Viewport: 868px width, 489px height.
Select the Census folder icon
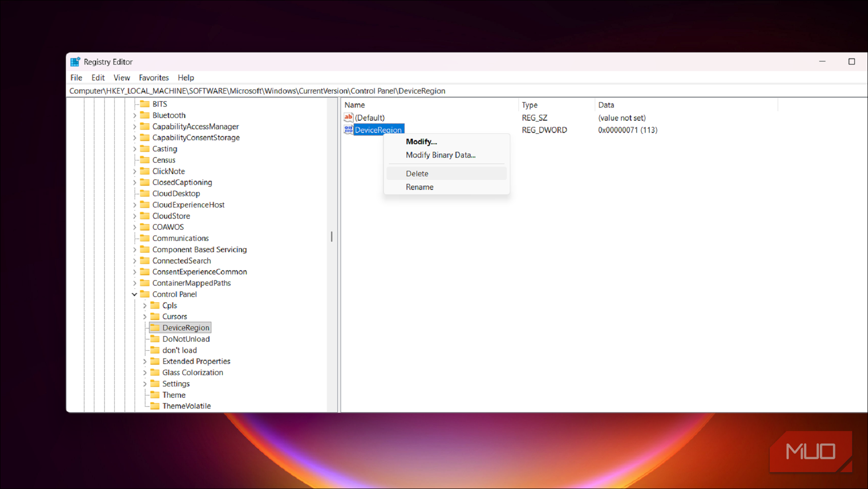coord(145,160)
